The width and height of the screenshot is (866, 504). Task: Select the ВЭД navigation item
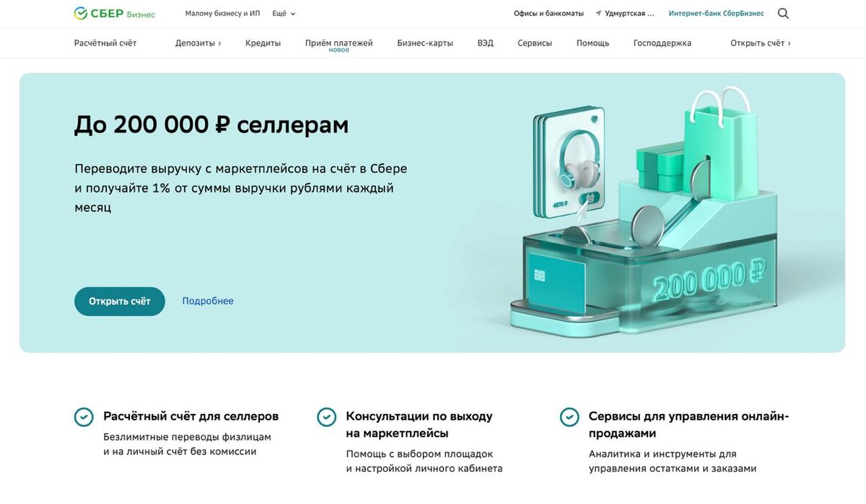point(486,43)
